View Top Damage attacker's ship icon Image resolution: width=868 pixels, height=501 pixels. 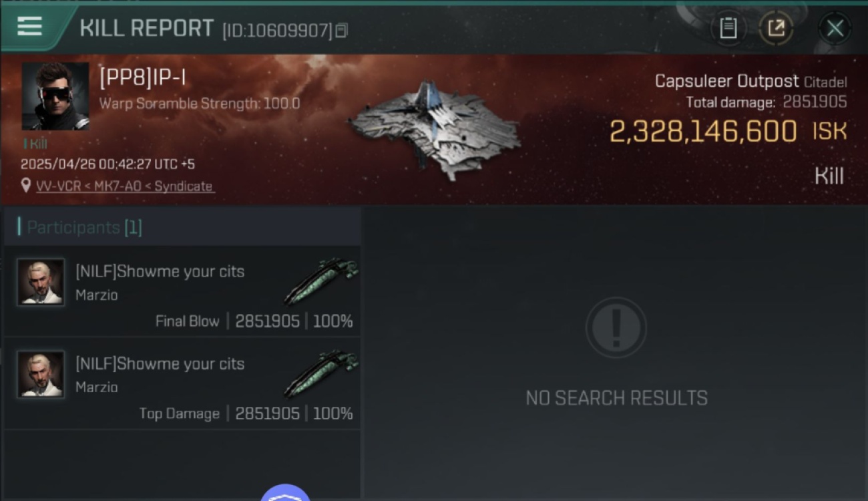tap(321, 373)
